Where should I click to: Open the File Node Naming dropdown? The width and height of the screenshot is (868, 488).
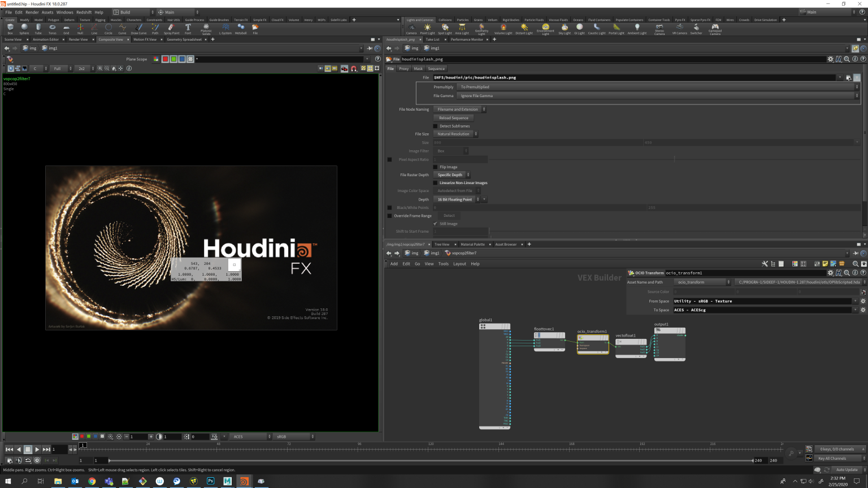[x=460, y=110]
